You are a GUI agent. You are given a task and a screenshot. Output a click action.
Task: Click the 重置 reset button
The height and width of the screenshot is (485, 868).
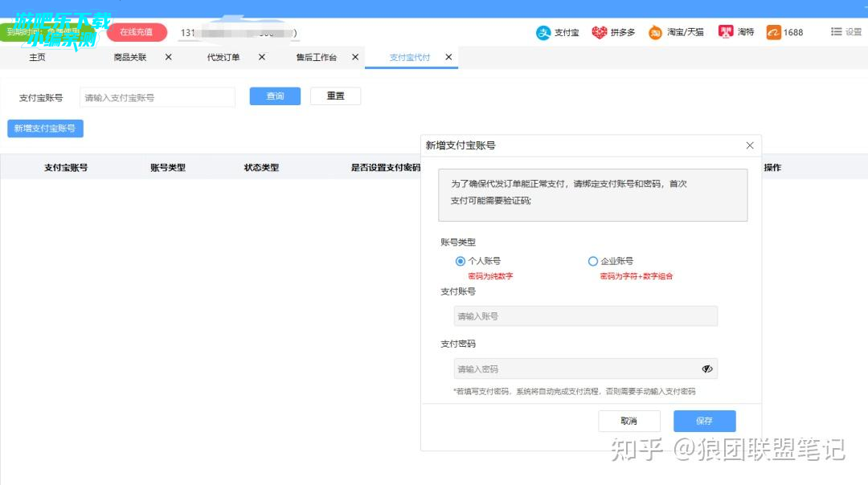(335, 96)
